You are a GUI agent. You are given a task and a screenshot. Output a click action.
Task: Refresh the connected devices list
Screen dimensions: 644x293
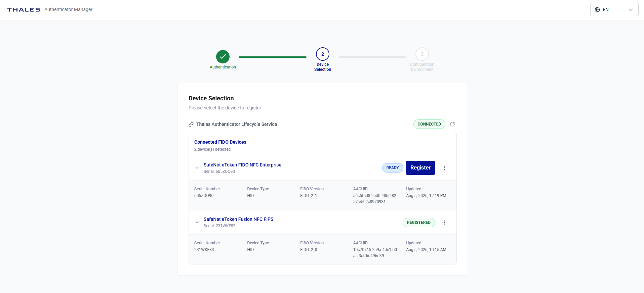[x=452, y=124]
